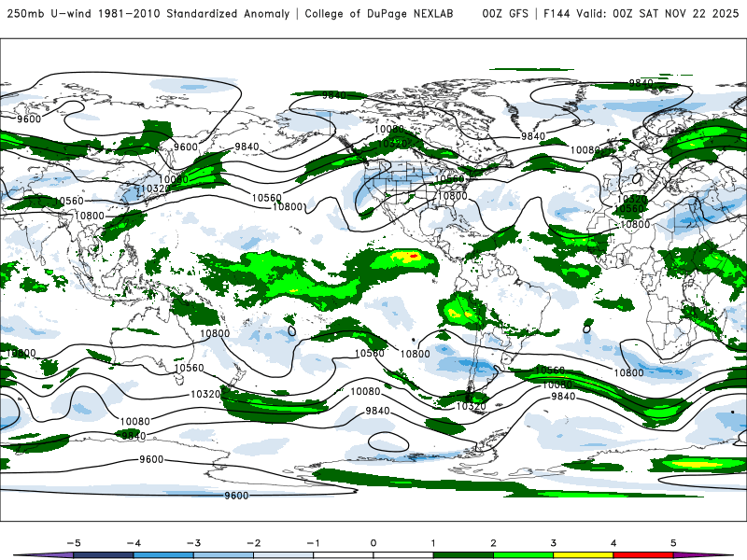This screenshot has height=560, width=747.
Task: Click the bright green 2-to-3 colorbar segment
Action: coord(523,555)
